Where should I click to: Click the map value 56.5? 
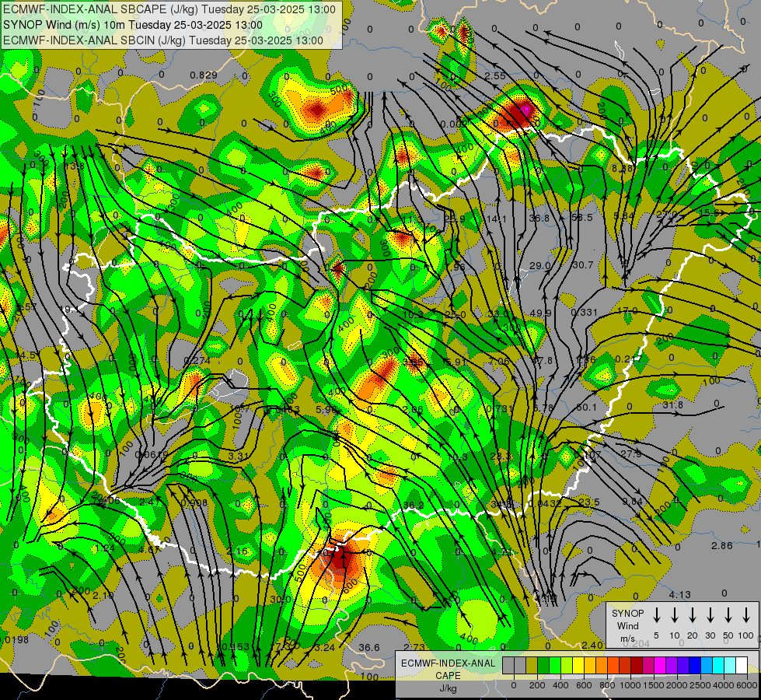(582, 218)
